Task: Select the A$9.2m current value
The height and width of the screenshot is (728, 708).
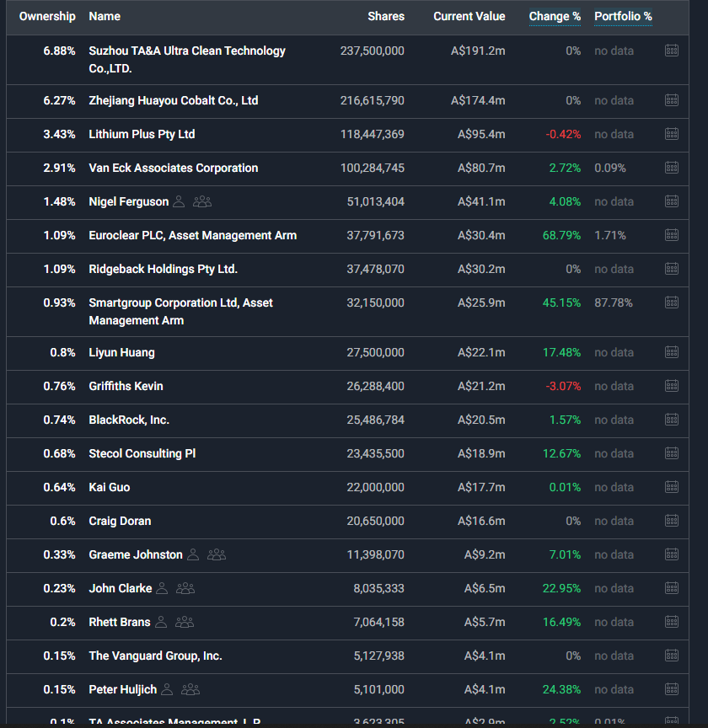Action: coord(485,554)
